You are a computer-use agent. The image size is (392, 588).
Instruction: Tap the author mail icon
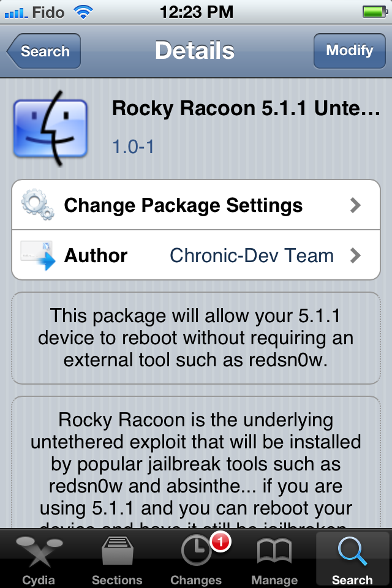(x=37, y=255)
